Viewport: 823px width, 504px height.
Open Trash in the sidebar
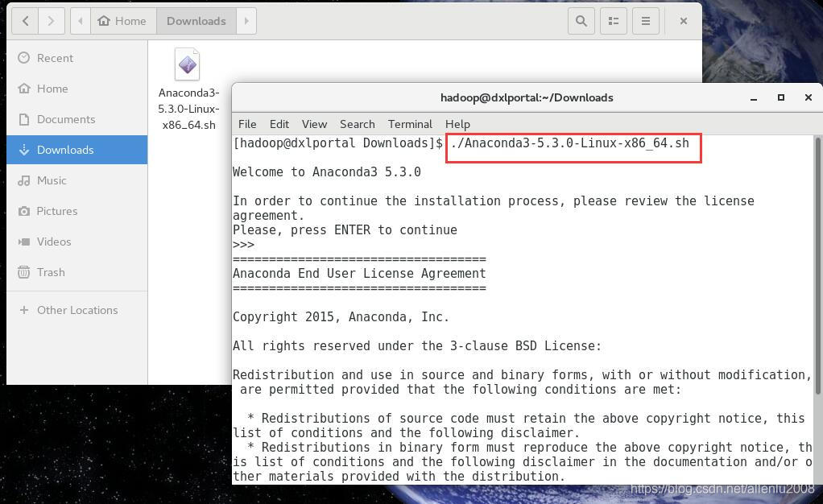pyautogui.click(x=77, y=272)
